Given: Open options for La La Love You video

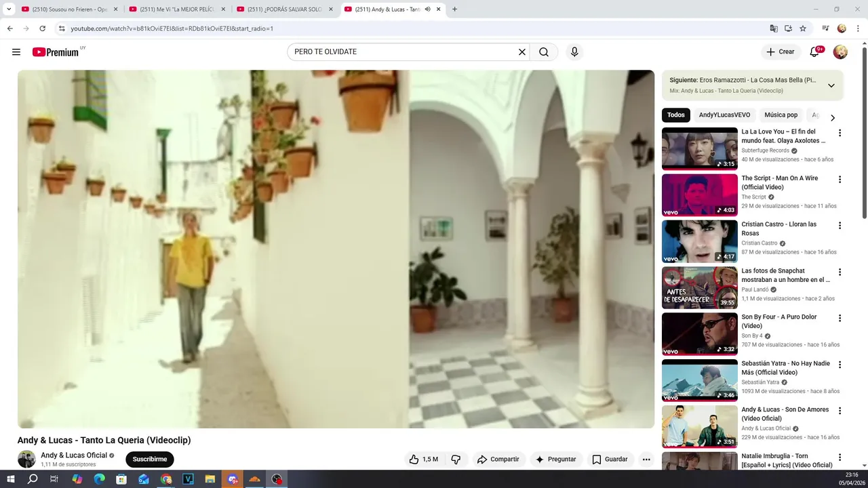Looking at the screenshot, I should pyautogui.click(x=840, y=133).
